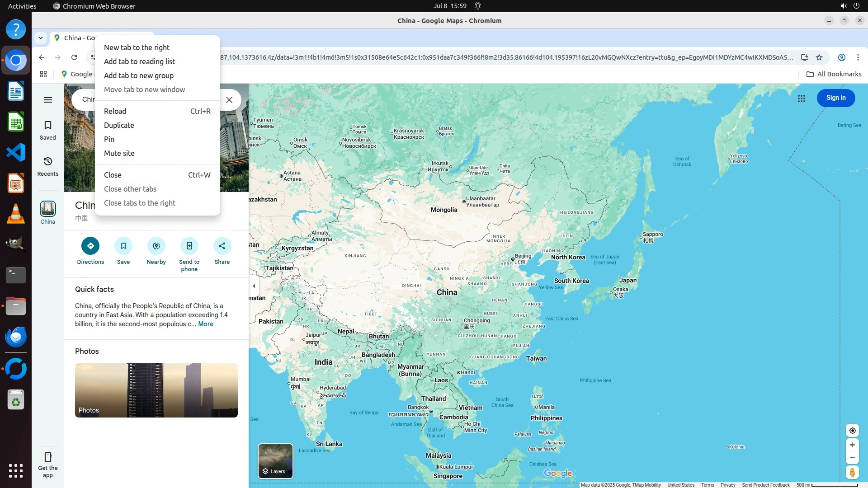Click the Save bookmark icon under China

pos(123,246)
